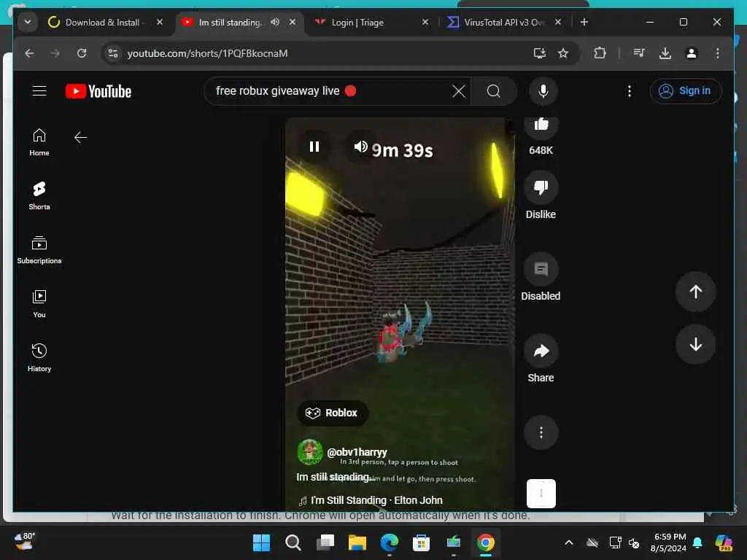Pause the playing Short
Screen dimensions: 747x560
point(314,147)
